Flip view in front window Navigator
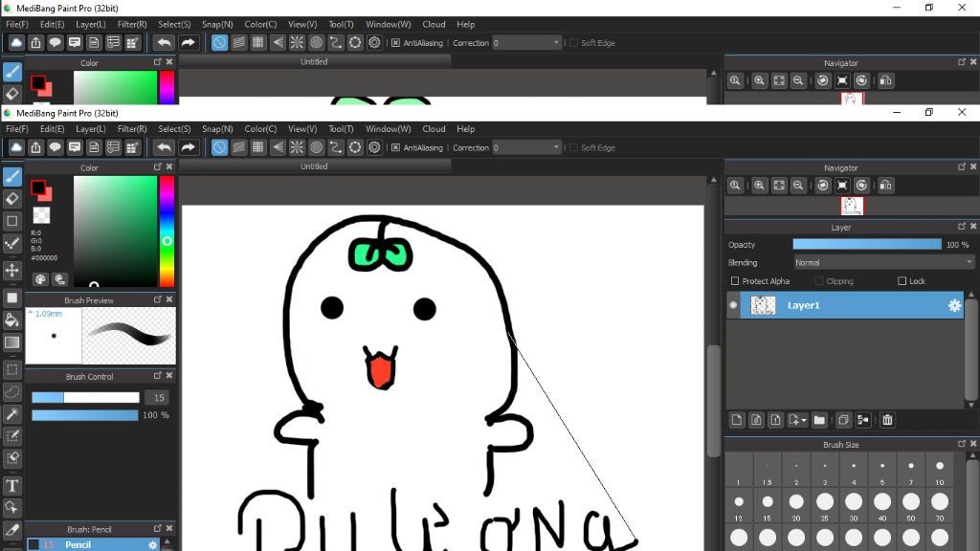The image size is (980, 551). [x=885, y=185]
